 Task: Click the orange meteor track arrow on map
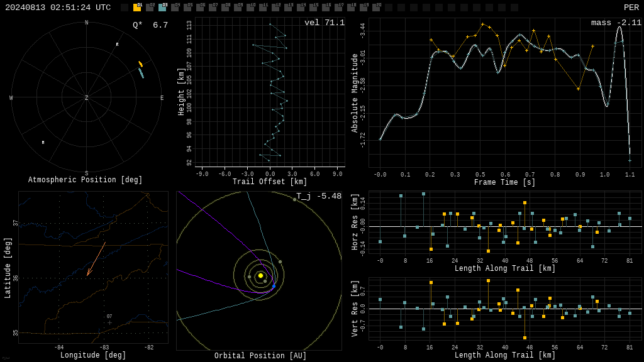(96, 258)
